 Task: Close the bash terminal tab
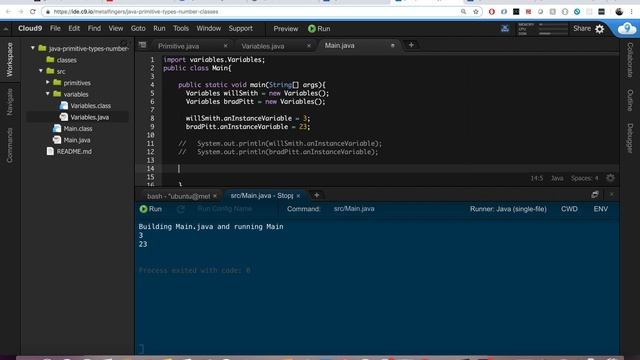pyautogui.click(x=215, y=196)
